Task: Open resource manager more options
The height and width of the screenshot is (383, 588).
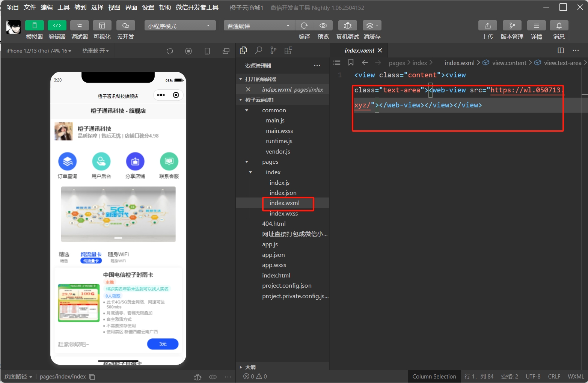Action: [x=317, y=65]
